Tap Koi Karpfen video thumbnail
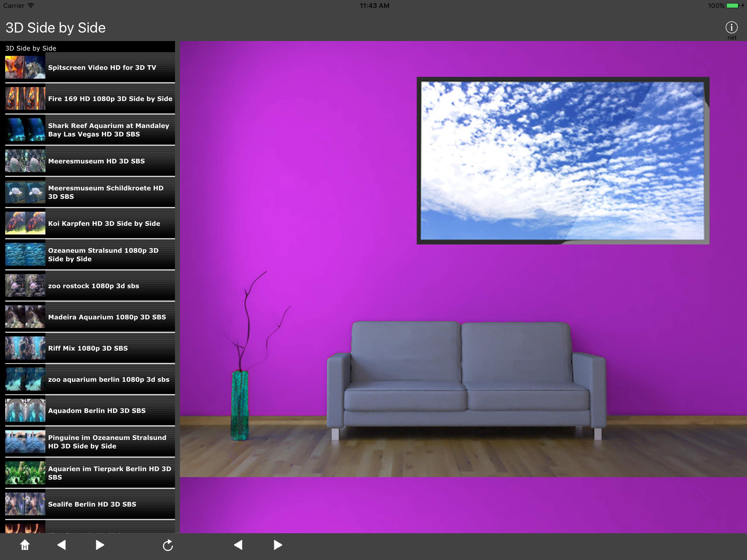Viewport: 747px width, 560px height. point(25,223)
